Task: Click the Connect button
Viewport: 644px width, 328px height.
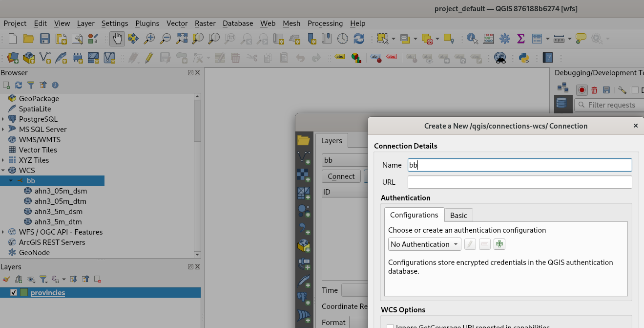Action: pos(341,176)
